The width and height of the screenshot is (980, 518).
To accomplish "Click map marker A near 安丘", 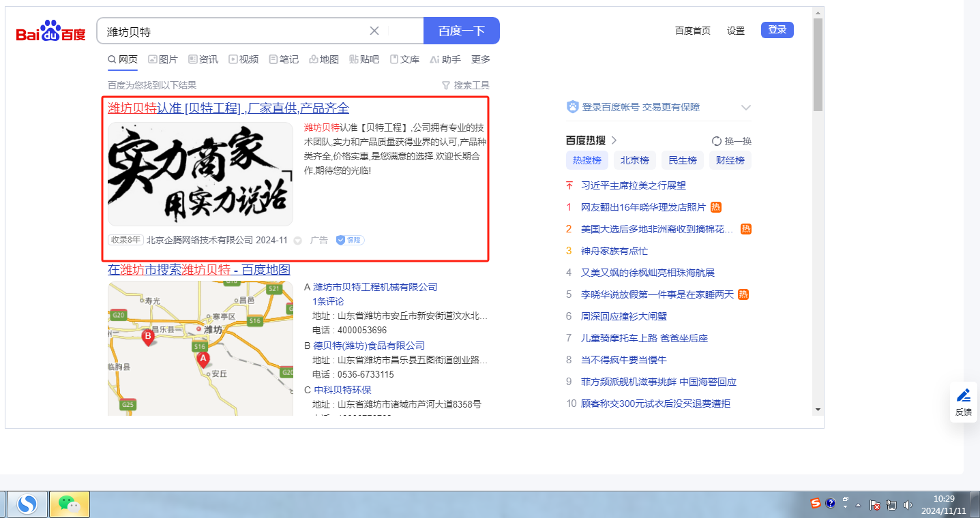I will click(x=203, y=359).
